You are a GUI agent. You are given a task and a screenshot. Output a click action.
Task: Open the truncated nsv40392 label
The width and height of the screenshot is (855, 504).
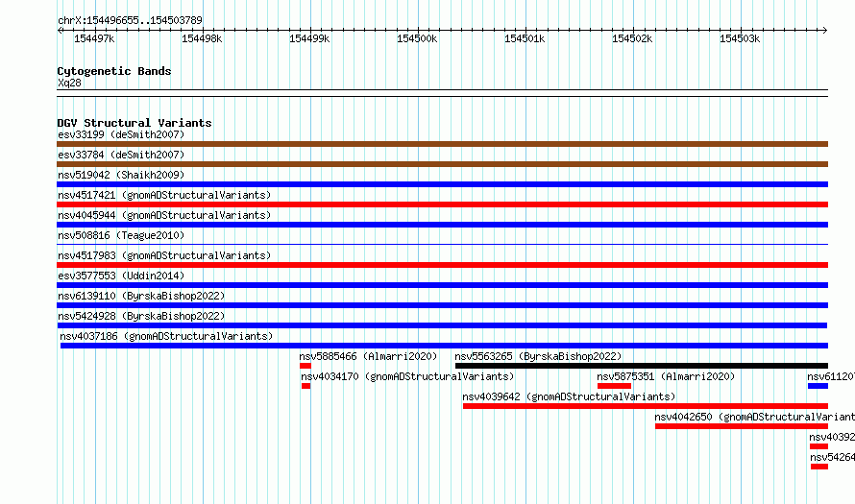tap(832, 437)
